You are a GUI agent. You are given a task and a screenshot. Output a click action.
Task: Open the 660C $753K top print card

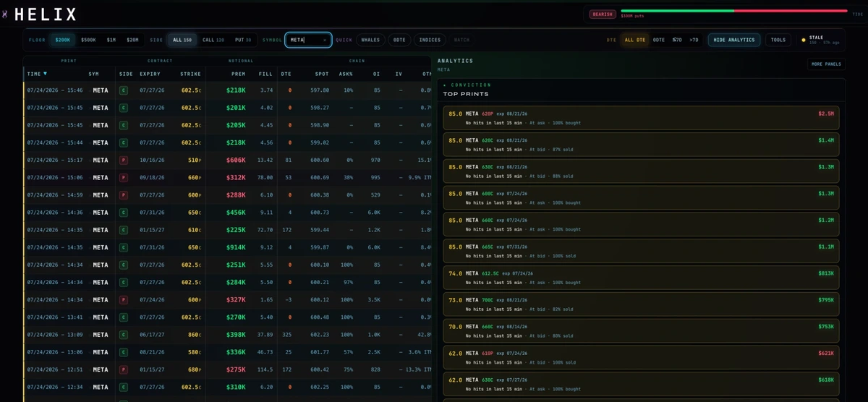641,330
